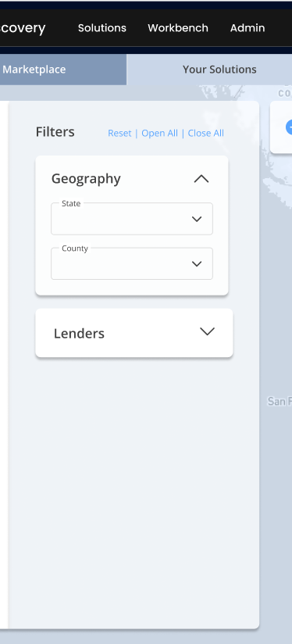Reset all filters
Screen dimensions: 292x644
click(119, 133)
